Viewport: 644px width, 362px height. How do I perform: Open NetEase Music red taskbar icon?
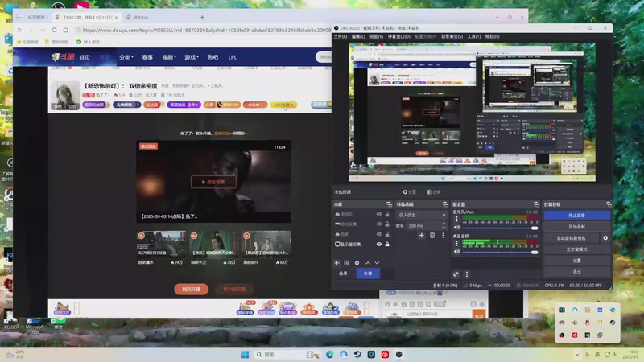coord(385,354)
